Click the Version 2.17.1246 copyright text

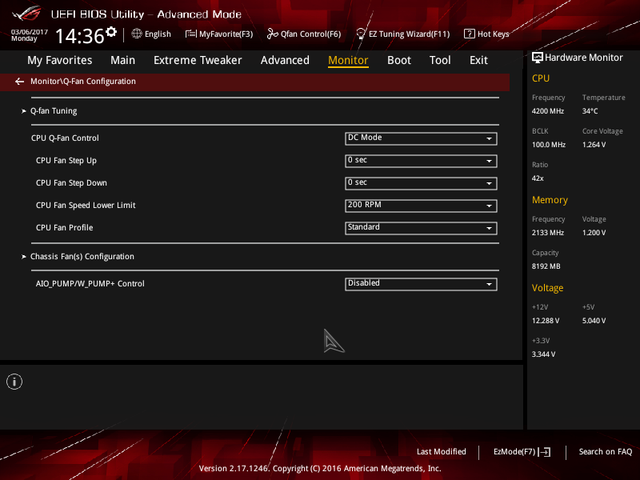click(320, 469)
